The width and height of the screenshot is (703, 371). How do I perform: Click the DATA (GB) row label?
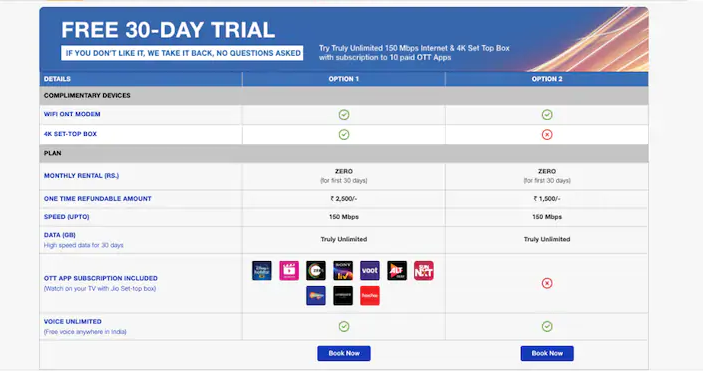click(60, 235)
